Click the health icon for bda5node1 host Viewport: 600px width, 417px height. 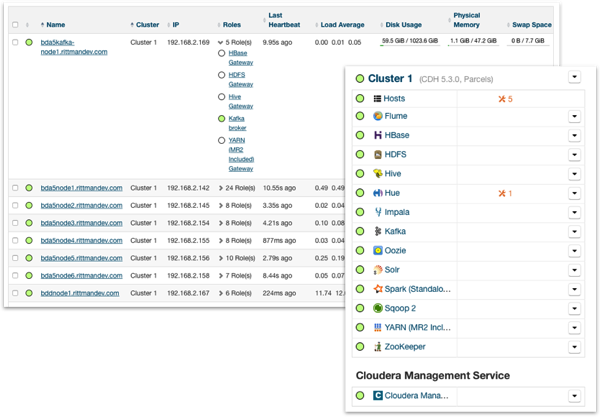(29, 188)
